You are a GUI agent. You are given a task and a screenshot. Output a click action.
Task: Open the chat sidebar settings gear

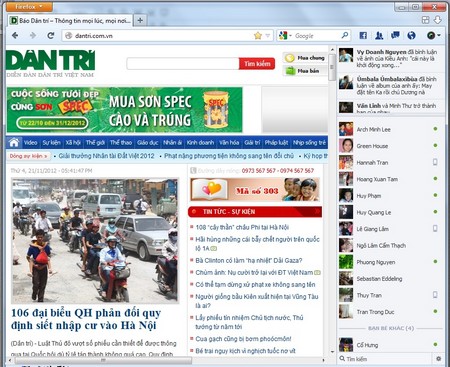[438, 359]
